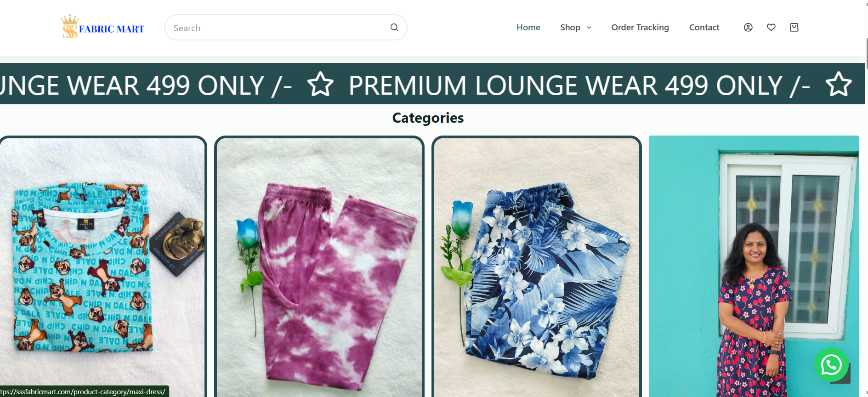Open the pink tie-dye pants category
The width and height of the screenshot is (868, 397).
click(x=319, y=267)
